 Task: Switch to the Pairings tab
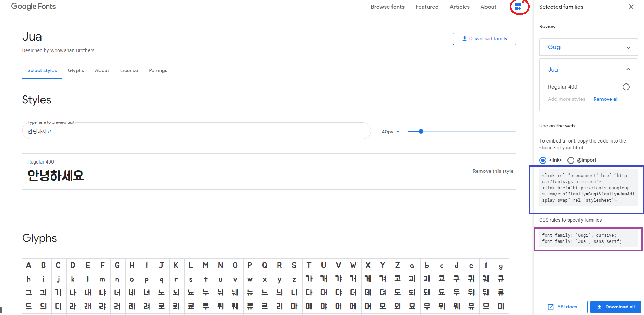pos(158,70)
